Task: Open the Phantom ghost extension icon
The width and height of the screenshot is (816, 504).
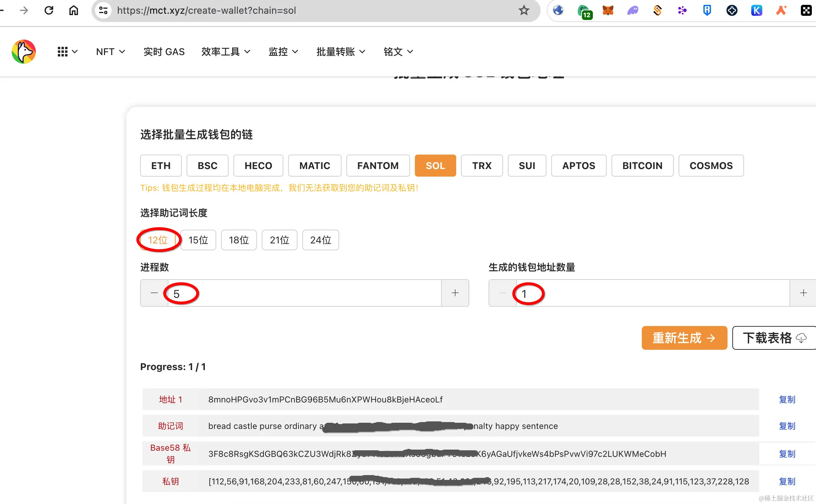Action: point(632,10)
